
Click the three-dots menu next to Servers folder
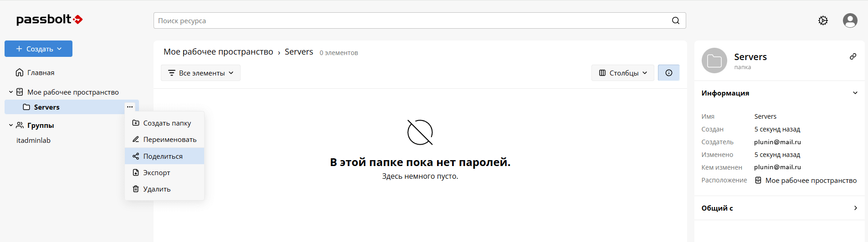point(130,107)
